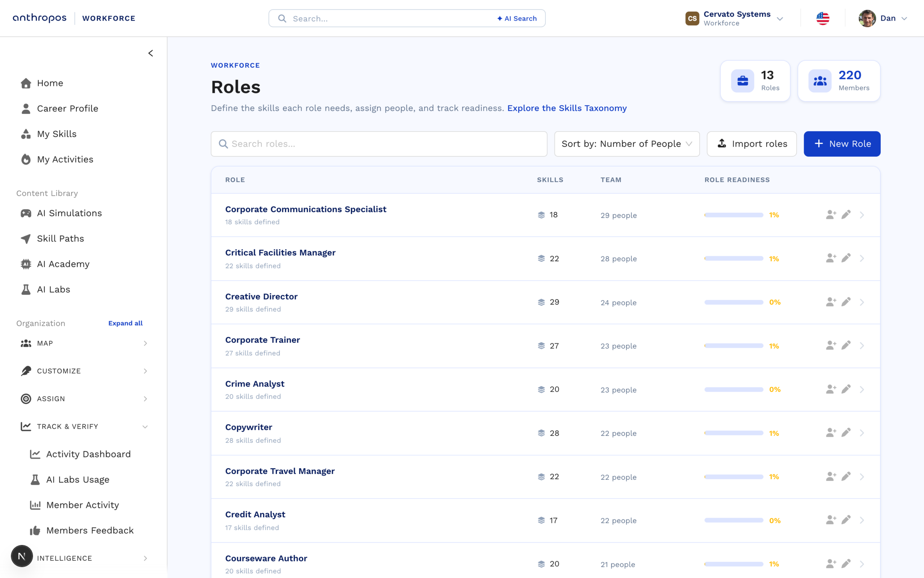Edit the Copywriter role via pencil icon

coord(846,433)
